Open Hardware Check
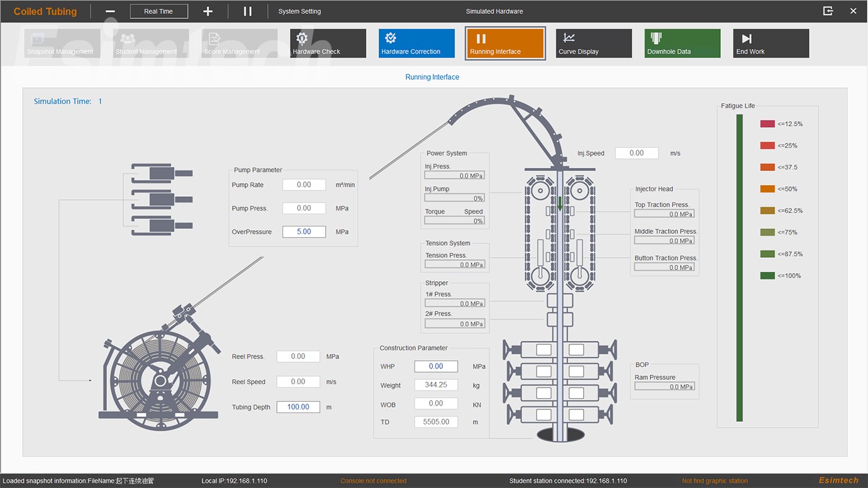Viewport: 868px width, 488px height. (x=328, y=43)
